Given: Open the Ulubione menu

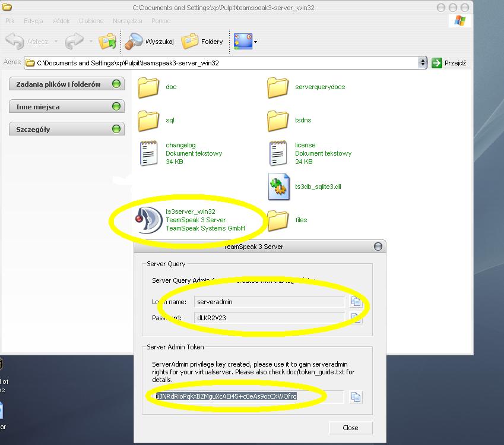Looking at the screenshot, I should point(91,21).
